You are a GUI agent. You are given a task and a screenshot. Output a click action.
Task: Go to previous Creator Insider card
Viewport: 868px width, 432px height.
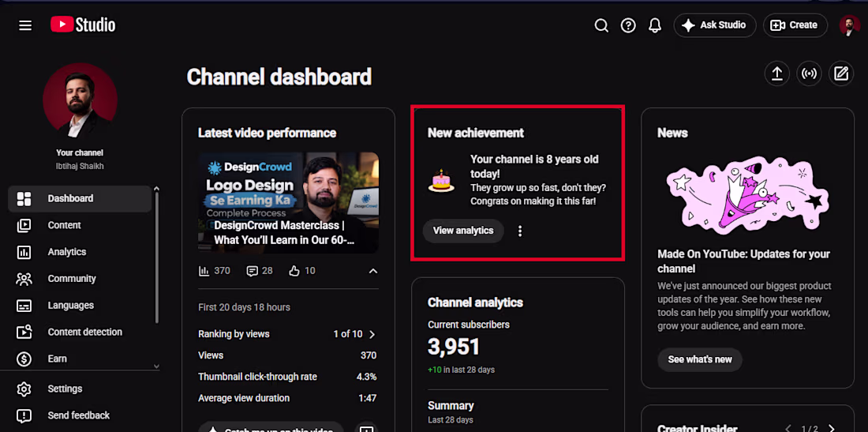click(788, 429)
